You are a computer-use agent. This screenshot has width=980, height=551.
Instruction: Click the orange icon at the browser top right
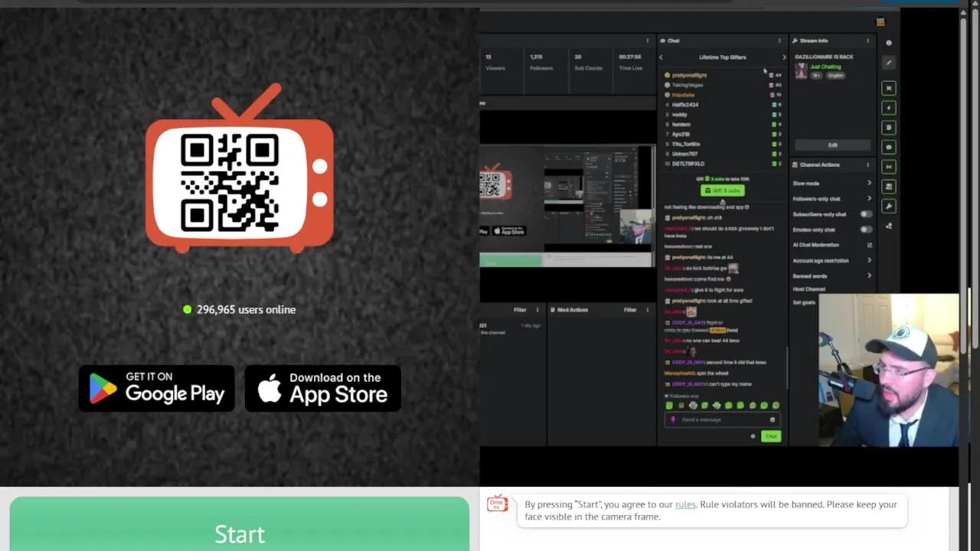880,22
